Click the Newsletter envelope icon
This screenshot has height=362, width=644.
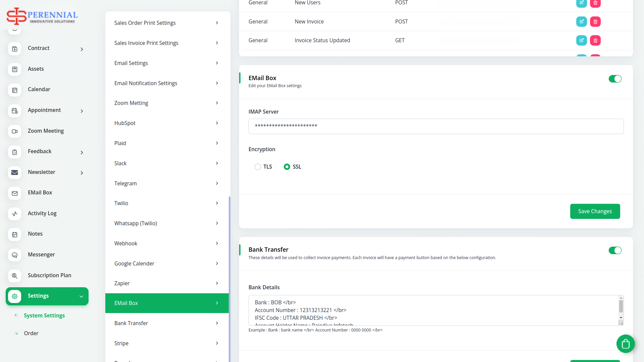pyautogui.click(x=14, y=172)
